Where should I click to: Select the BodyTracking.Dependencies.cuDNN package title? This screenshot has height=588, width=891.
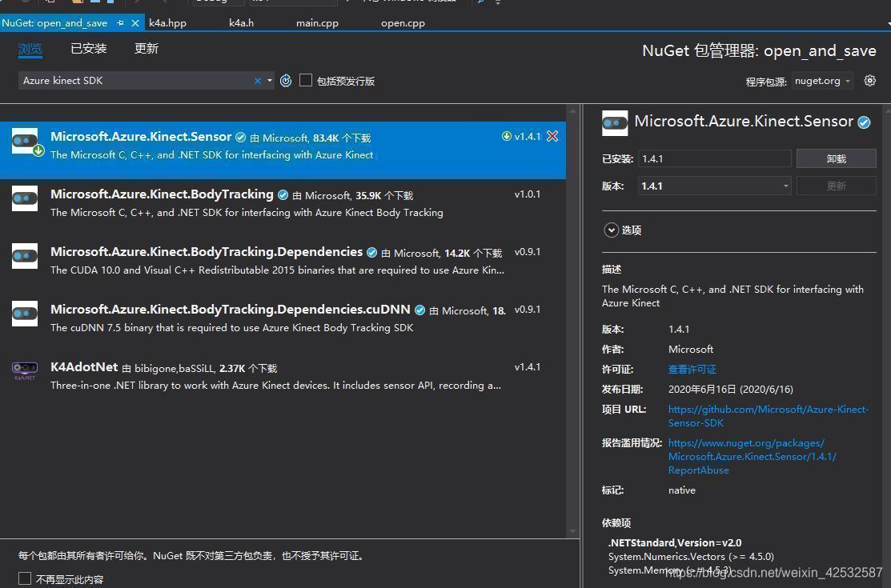point(230,309)
